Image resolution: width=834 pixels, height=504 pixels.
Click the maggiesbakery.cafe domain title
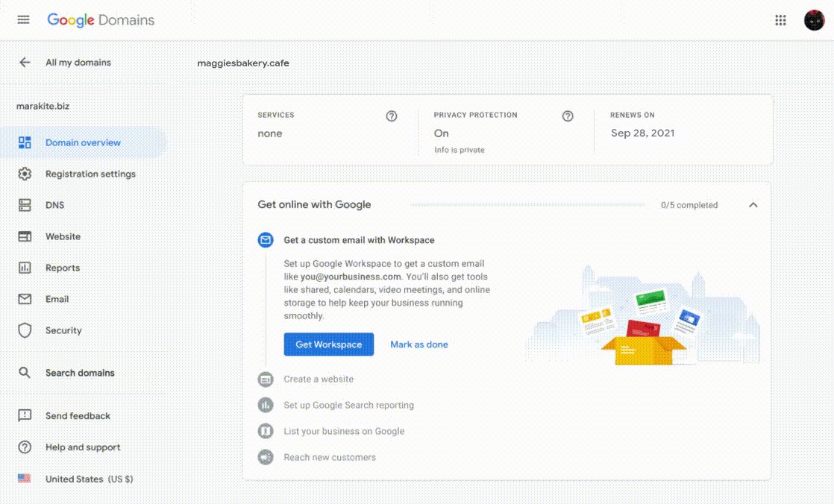coord(243,63)
